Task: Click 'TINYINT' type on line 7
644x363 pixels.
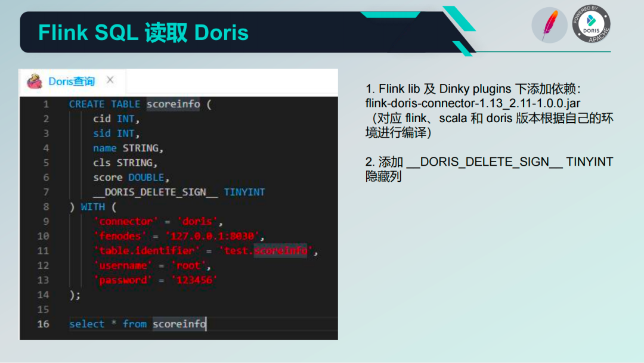Action: [244, 192]
